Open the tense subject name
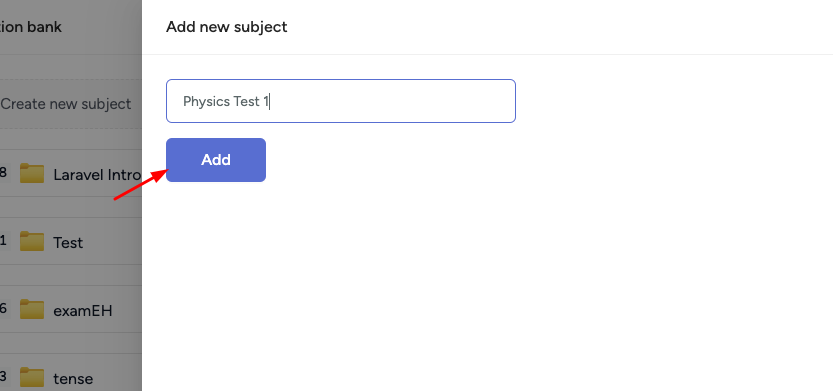Image resolution: width=833 pixels, height=391 pixels. click(x=73, y=379)
